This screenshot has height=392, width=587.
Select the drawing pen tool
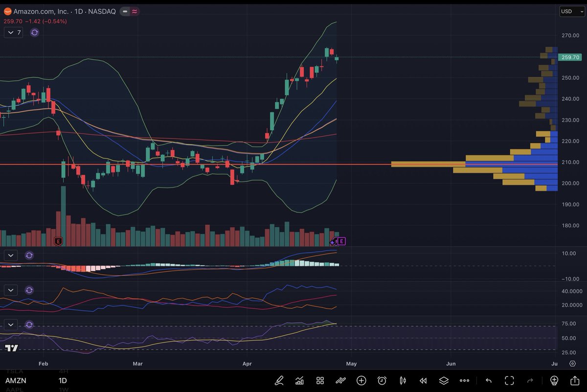[x=279, y=380]
